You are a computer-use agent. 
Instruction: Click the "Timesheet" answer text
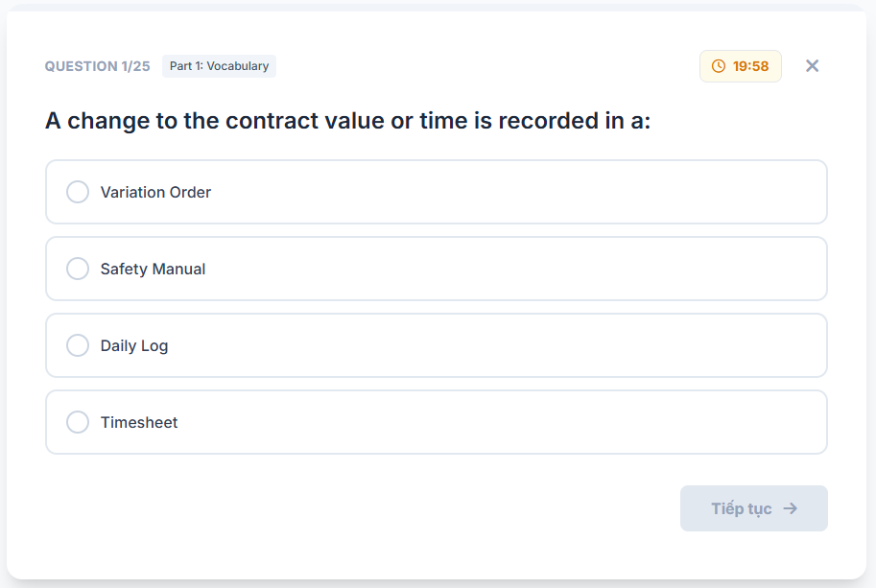(139, 422)
